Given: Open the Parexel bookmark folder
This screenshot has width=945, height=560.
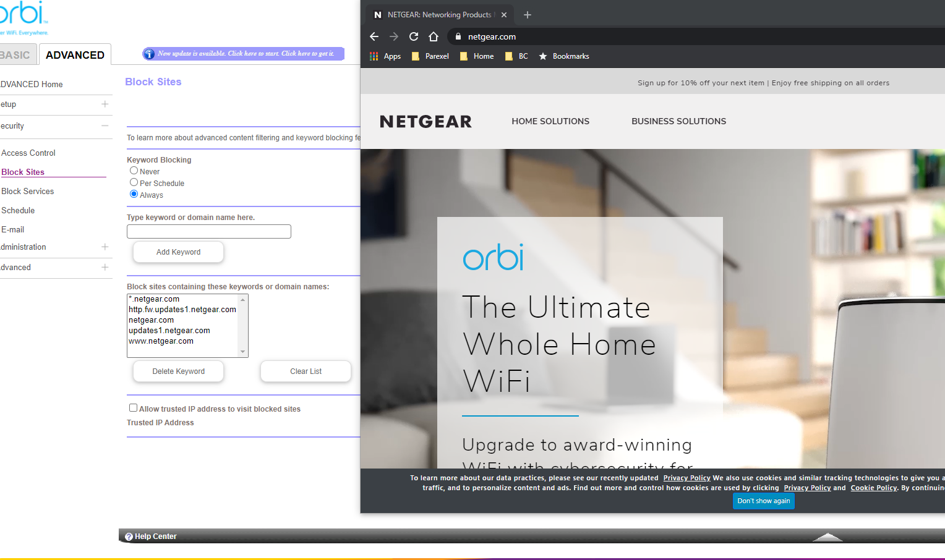Looking at the screenshot, I should [430, 56].
